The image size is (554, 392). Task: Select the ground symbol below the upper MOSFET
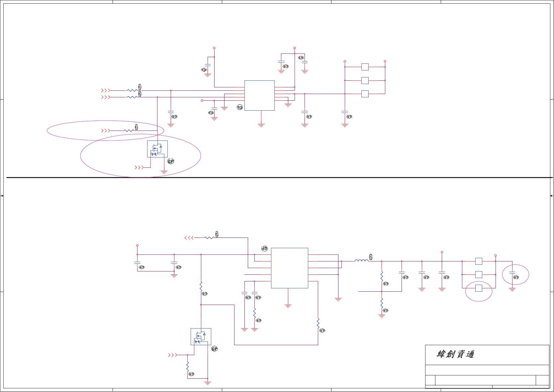(164, 172)
